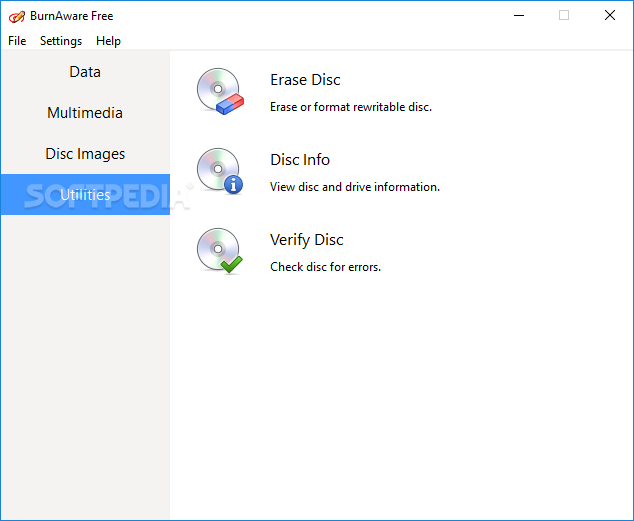Launch the Erase Disc title link
The width and height of the screenshot is (634, 521).
(x=305, y=80)
